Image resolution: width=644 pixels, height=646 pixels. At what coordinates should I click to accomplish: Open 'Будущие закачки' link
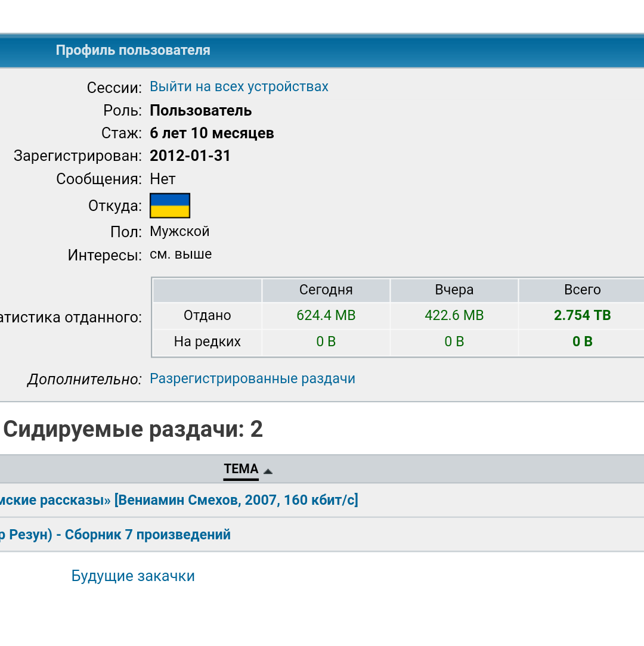tap(133, 576)
